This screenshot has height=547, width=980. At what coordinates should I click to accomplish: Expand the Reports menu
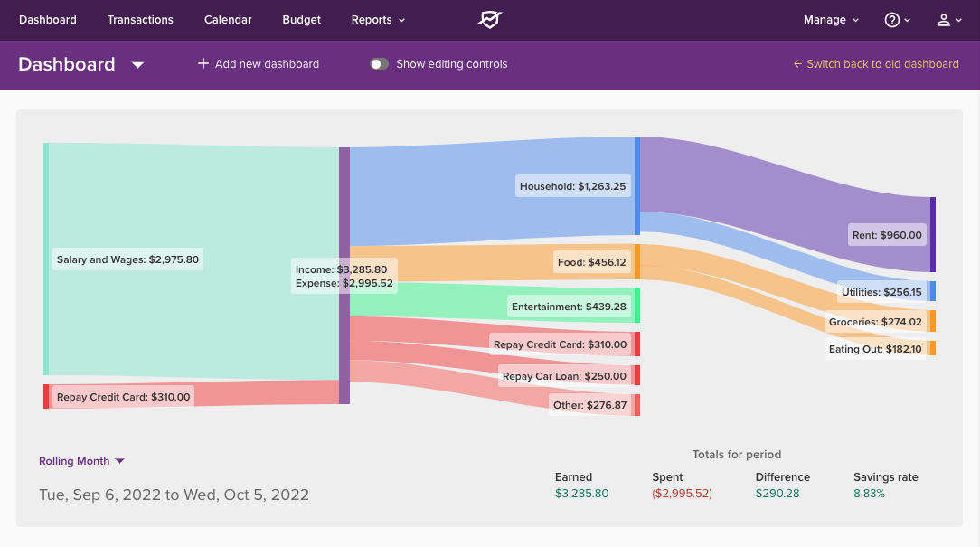coord(378,20)
